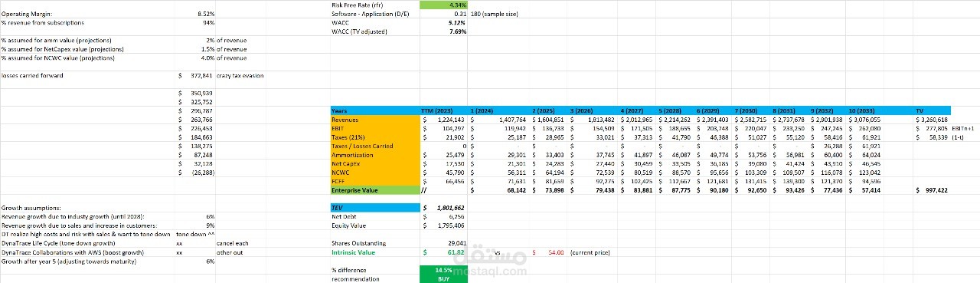Click the 372,841 losses value cell

tap(195, 76)
